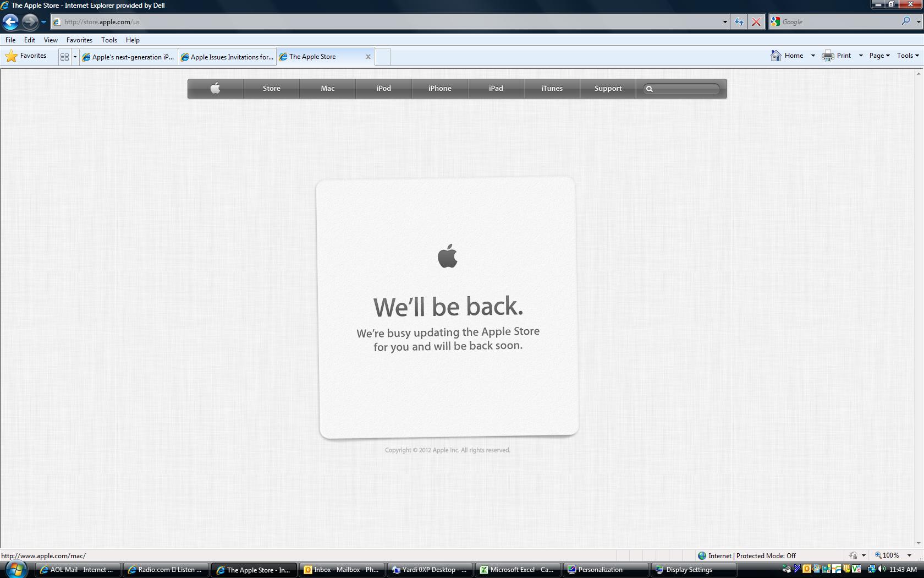Screen dimensions: 924x578
Task: Open the View menu
Action: tap(51, 40)
